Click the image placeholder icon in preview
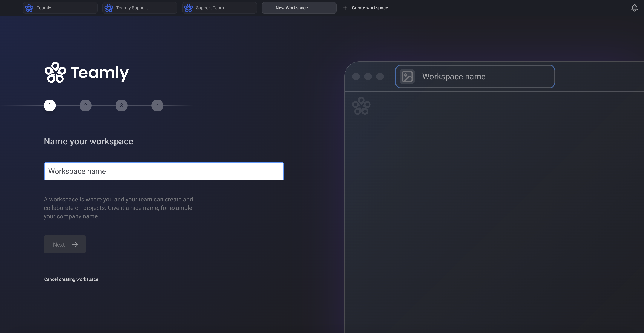This screenshot has height=333, width=644. point(407,77)
